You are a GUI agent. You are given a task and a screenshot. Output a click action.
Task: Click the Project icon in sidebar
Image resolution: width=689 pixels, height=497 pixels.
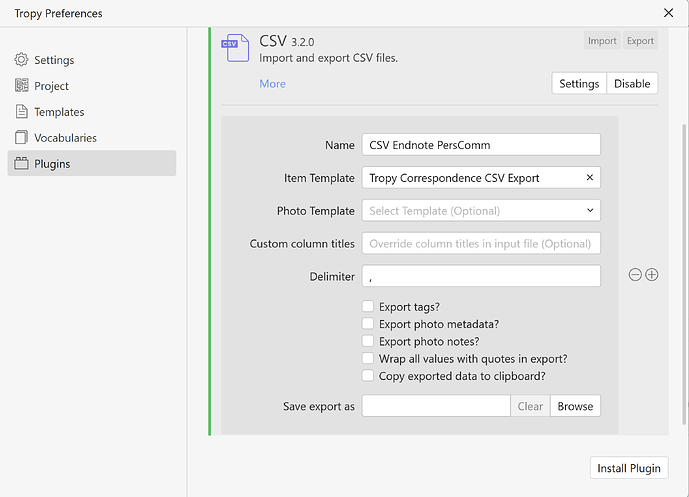point(21,86)
